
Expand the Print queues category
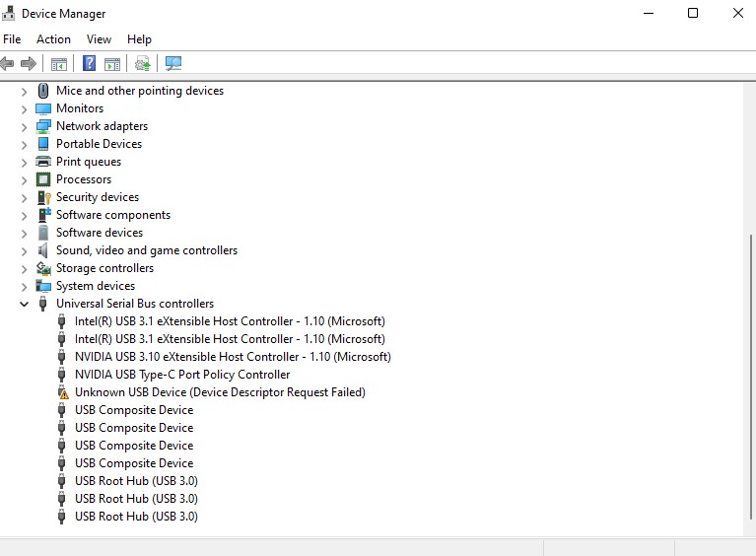[x=24, y=163]
